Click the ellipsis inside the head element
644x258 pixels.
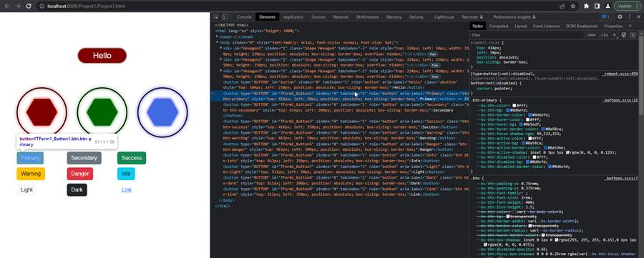[x=235, y=36]
